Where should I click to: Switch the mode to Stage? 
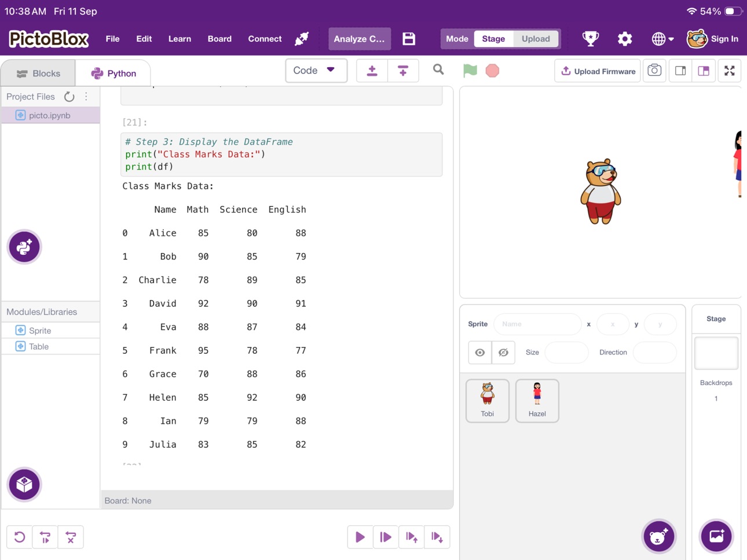493,39
